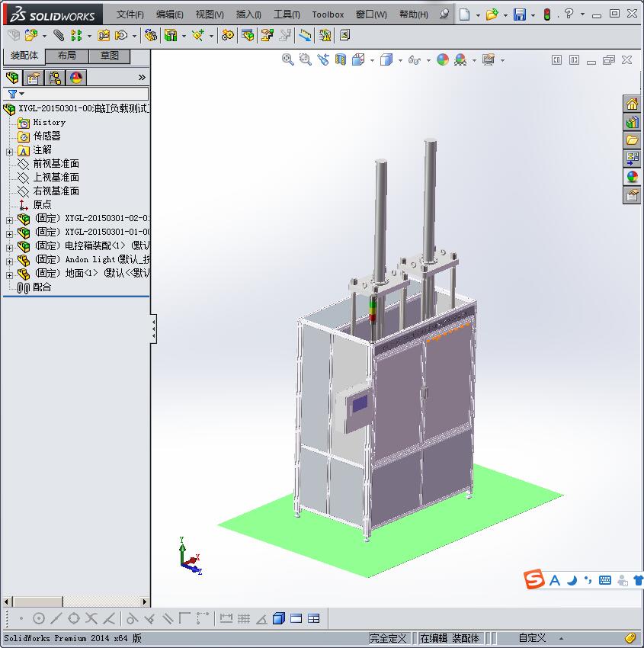This screenshot has height=648, width=644.
Task: Select the 前视基准面 front plane item
Action: [56, 164]
